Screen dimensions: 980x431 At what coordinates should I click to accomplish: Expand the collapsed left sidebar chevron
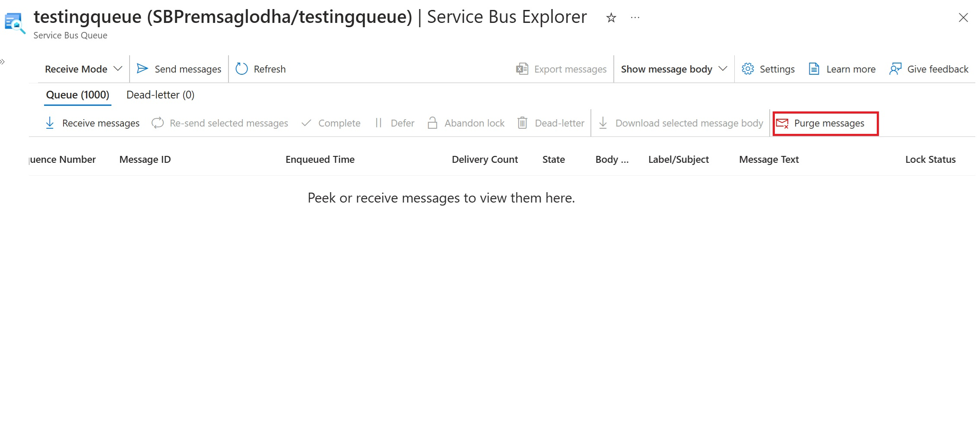pos(3,62)
